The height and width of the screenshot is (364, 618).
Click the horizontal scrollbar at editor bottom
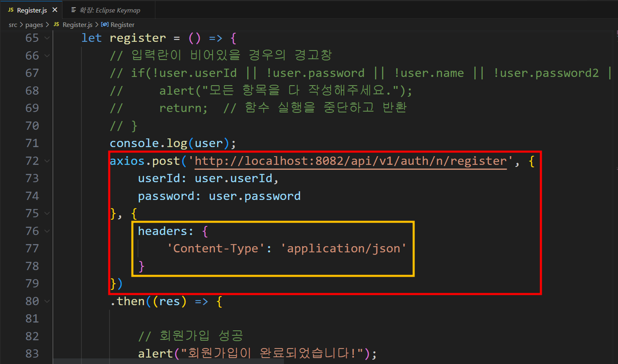pyautogui.click(x=168, y=361)
